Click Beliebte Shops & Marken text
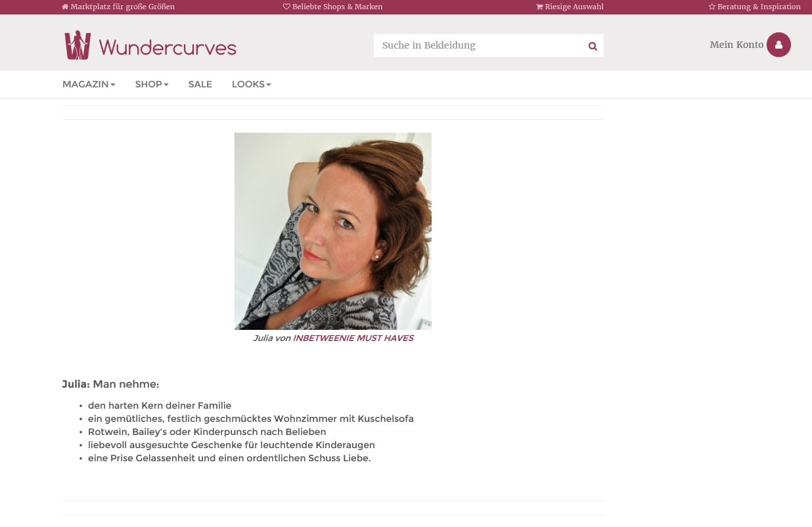 click(x=338, y=7)
